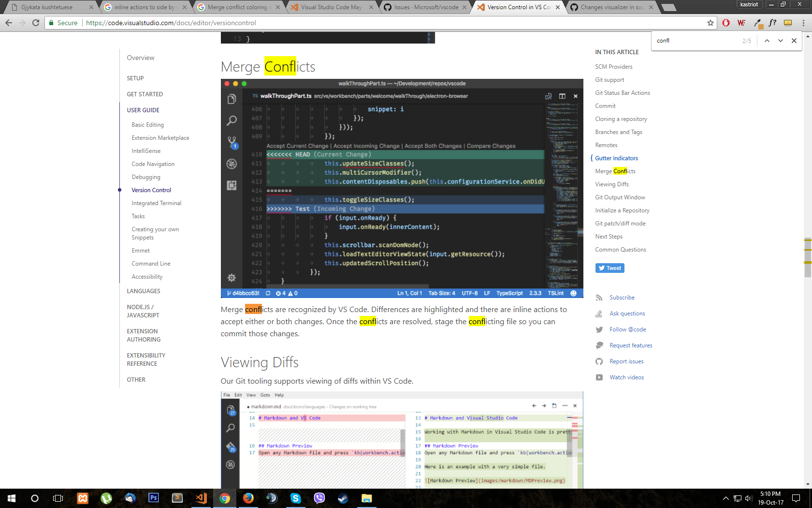Click the settings gear at the sidebar bottom
Viewport: 812px width, 508px height.
(x=232, y=278)
